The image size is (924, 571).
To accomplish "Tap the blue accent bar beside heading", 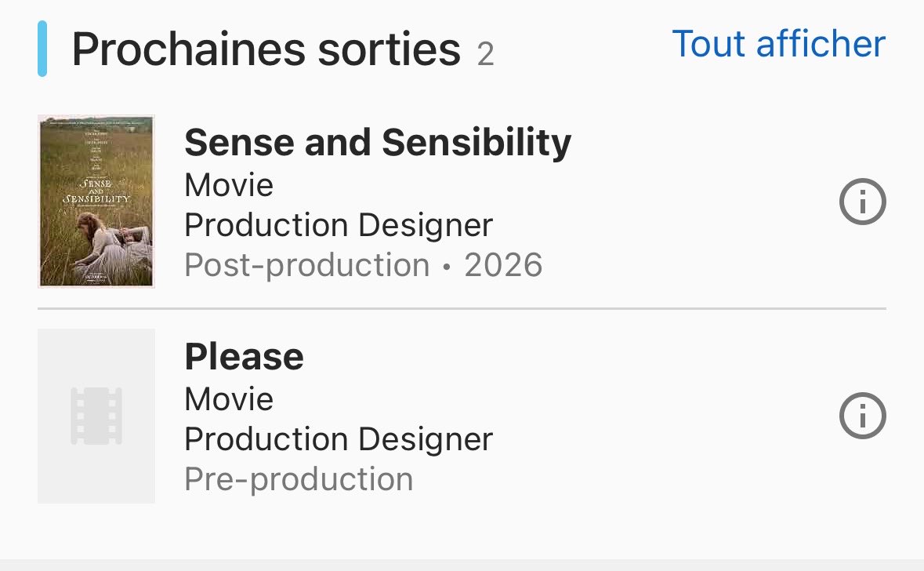I will pos(42,49).
